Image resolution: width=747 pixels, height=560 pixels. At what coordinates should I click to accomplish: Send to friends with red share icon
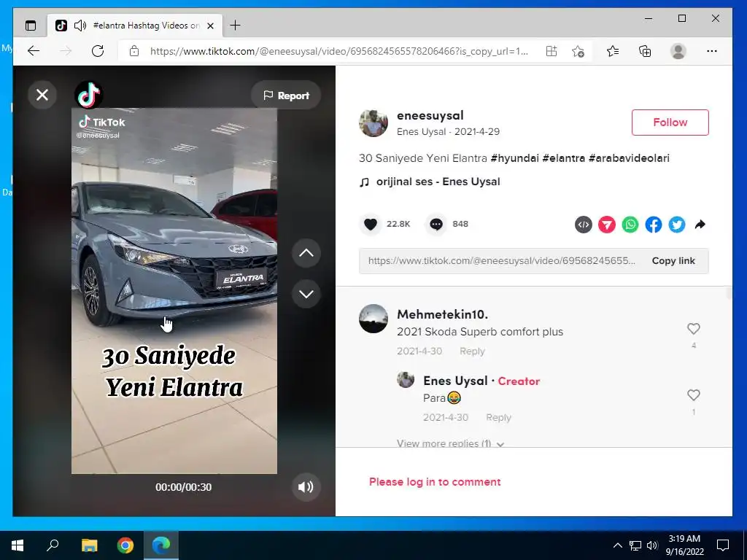pos(606,225)
